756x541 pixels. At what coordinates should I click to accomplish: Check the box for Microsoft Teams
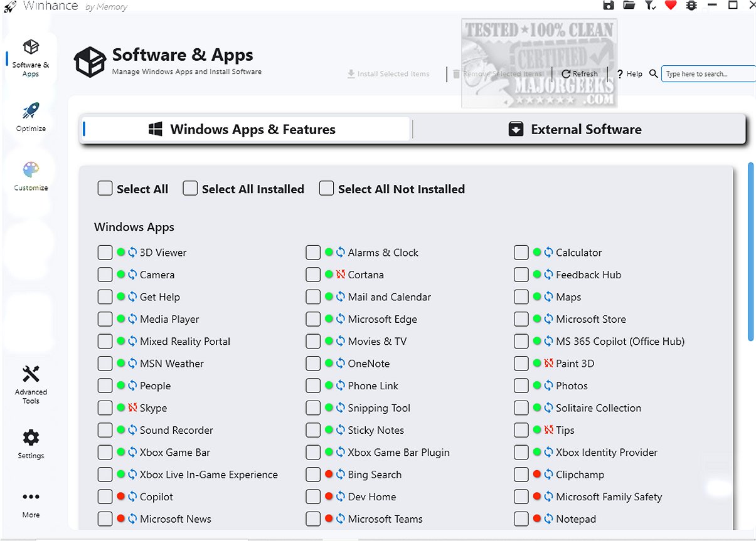click(x=313, y=519)
